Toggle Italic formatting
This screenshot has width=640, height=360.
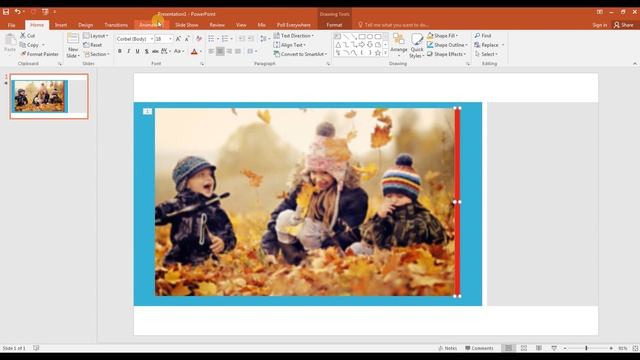tap(129, 51)
